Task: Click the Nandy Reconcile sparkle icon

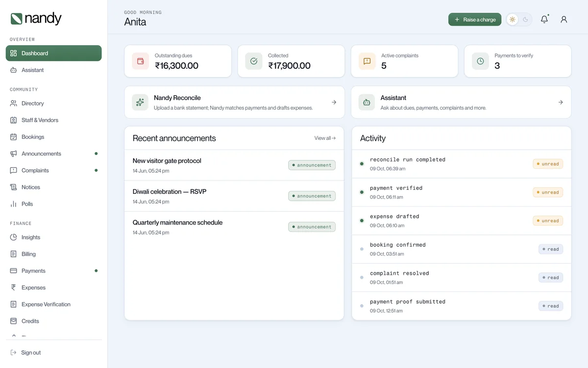Action: (x=140, y=102)
